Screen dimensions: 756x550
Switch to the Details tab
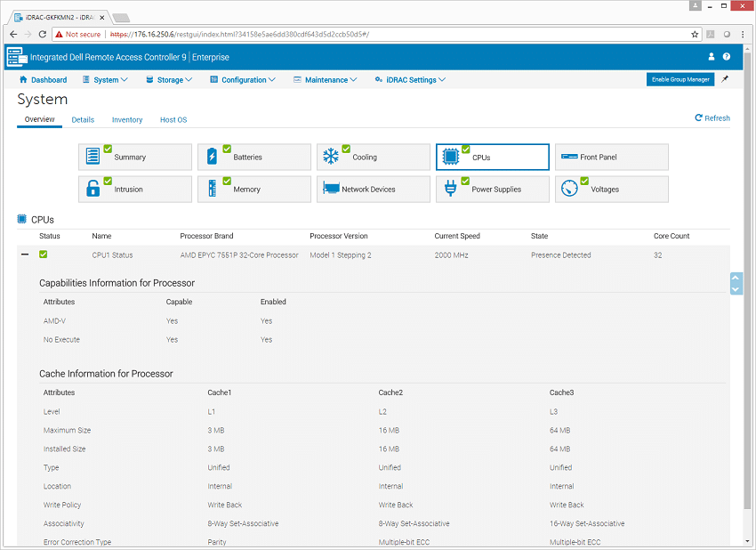tap(83, 119)
